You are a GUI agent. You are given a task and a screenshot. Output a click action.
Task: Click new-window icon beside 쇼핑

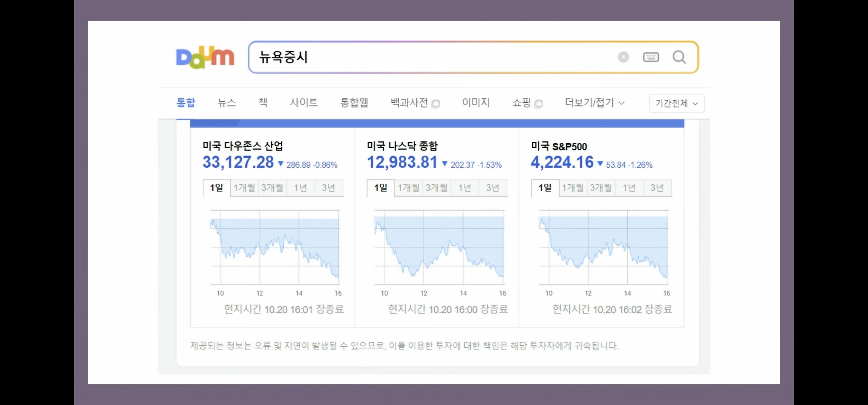coord(539,103)
